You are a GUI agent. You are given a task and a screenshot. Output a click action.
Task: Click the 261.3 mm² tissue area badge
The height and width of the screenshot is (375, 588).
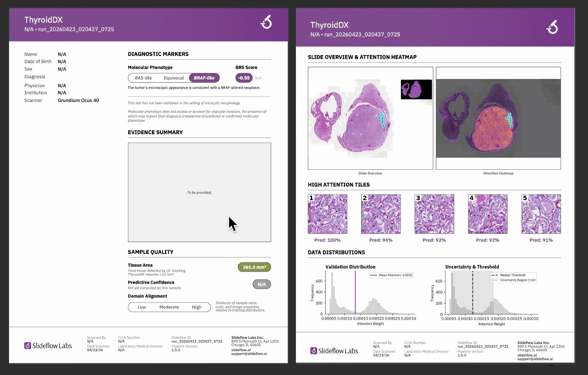click(254, 267)
